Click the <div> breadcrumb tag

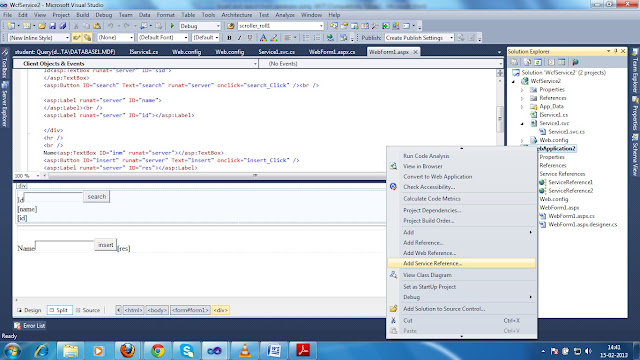(220, 310)
